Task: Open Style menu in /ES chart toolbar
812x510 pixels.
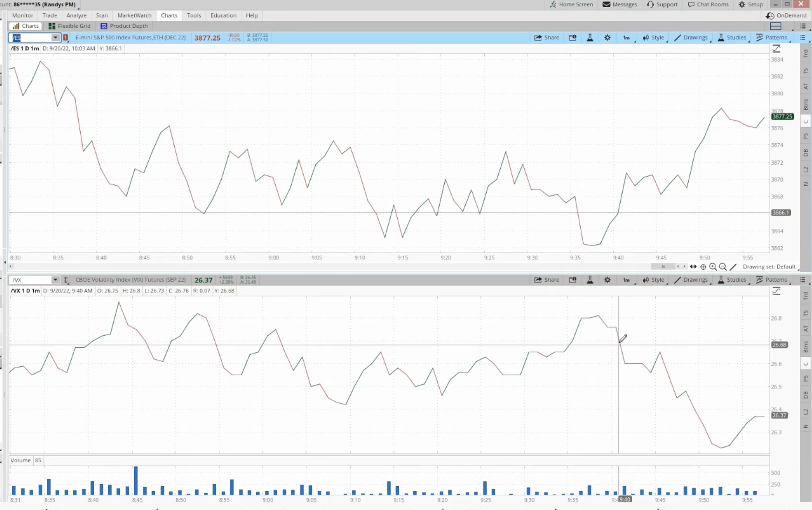Action: 653,38
